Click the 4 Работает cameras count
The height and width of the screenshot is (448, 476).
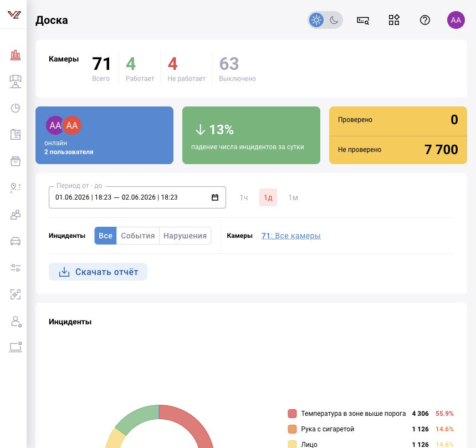pos(140,69)
